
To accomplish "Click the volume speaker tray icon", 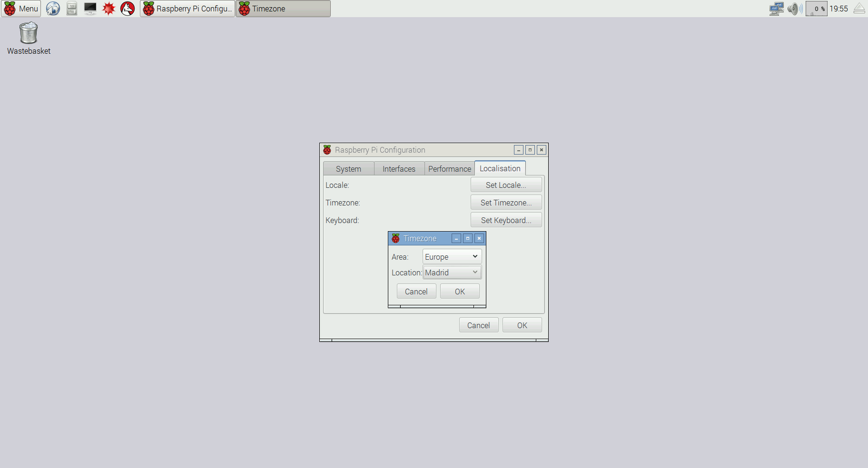I will pos(795,9).
